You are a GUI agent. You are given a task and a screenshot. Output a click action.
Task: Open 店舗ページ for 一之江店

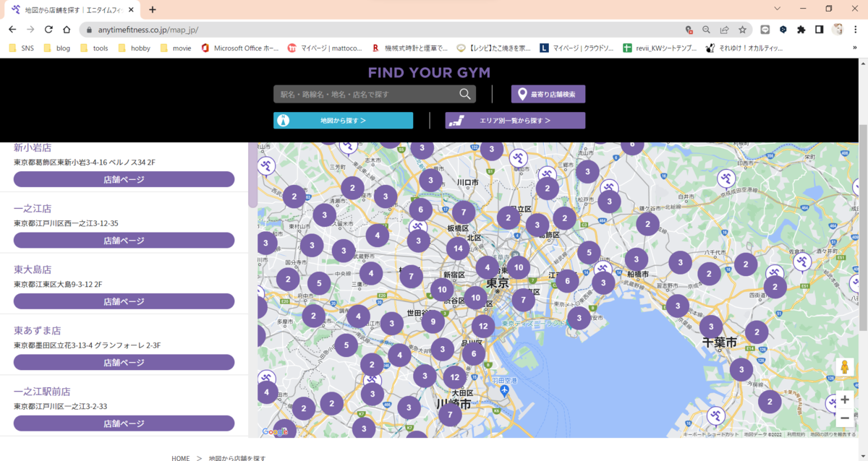pyautogui.click(x=124, y=241)
